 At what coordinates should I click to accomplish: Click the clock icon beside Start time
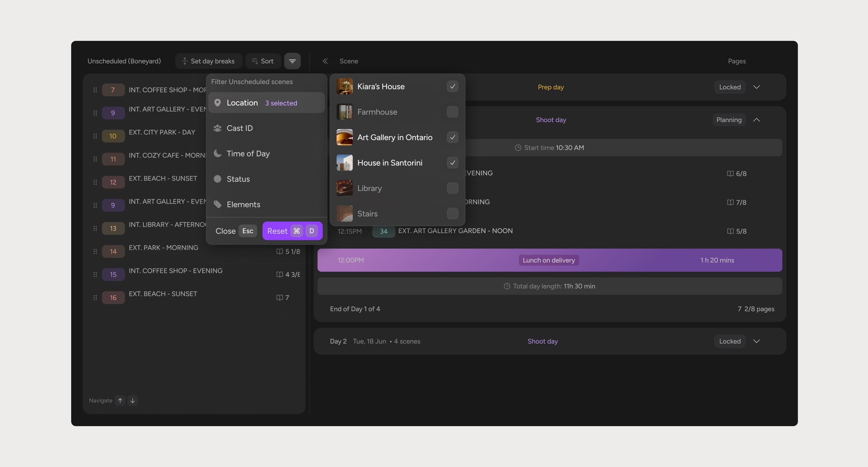pyautogui.click(x=518, y=148)
